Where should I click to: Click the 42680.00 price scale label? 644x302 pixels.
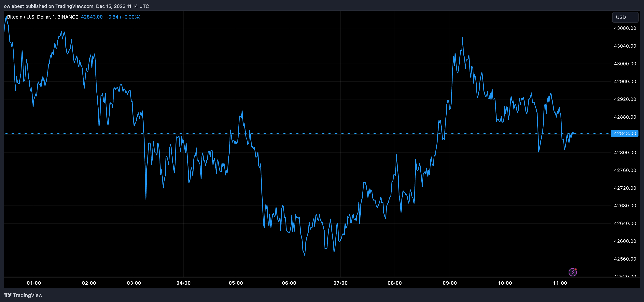pyautogui.click(x=625, y=206)
